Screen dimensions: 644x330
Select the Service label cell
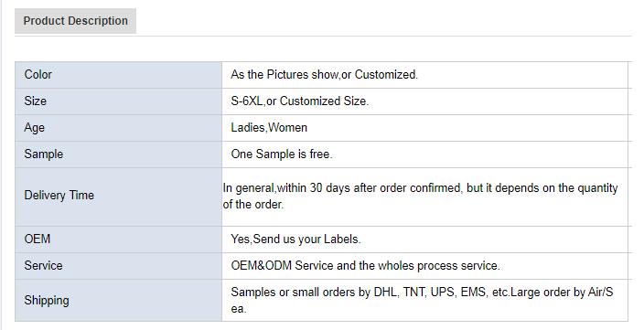(x=119, y=266)
